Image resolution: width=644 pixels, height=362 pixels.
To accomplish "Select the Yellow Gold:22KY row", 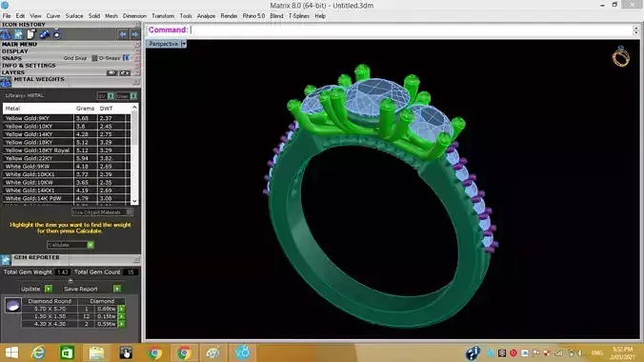I will (67, 158).
